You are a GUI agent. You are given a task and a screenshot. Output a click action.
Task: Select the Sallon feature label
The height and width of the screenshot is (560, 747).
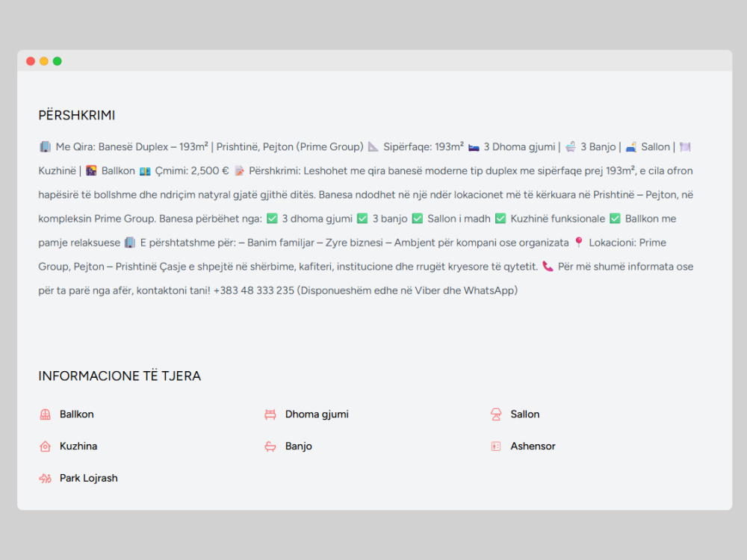[x=525, y=414]
